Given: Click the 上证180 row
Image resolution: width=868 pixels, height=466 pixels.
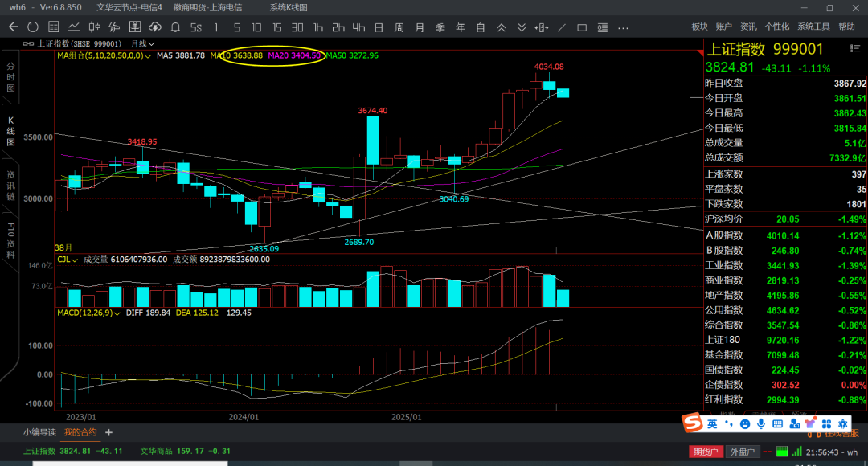Looking at the screenshot, I should (785, 341).
